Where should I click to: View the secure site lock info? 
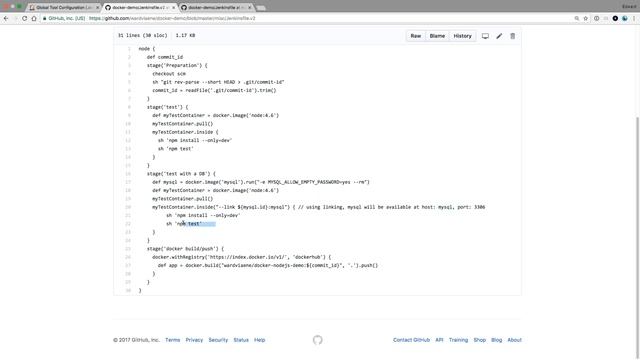44,18
